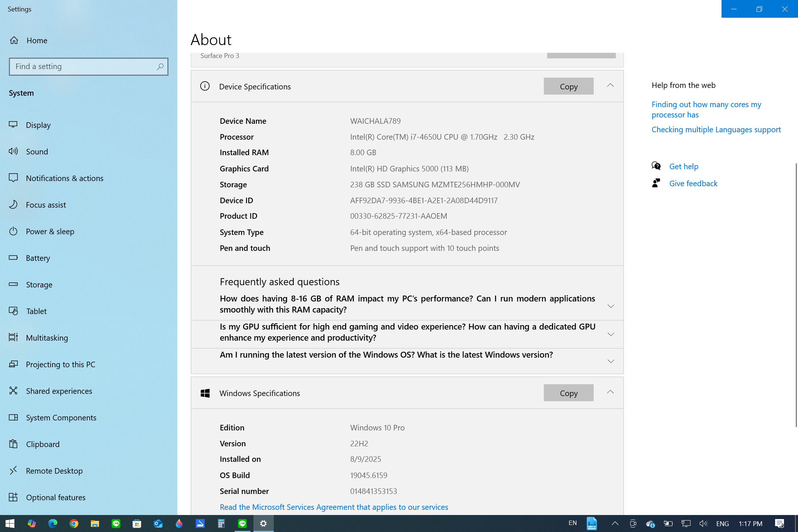Show hidden system tray icons

[x=615, y=524]
